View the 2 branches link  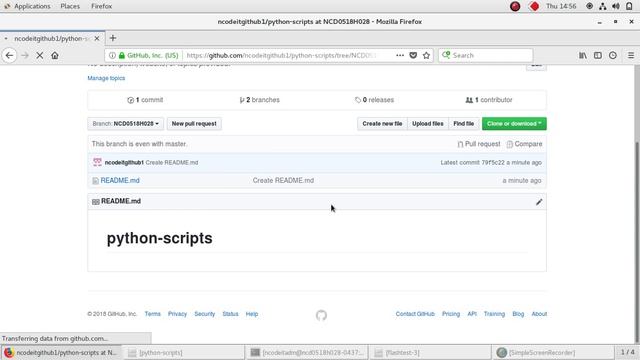tap(260, 100)
